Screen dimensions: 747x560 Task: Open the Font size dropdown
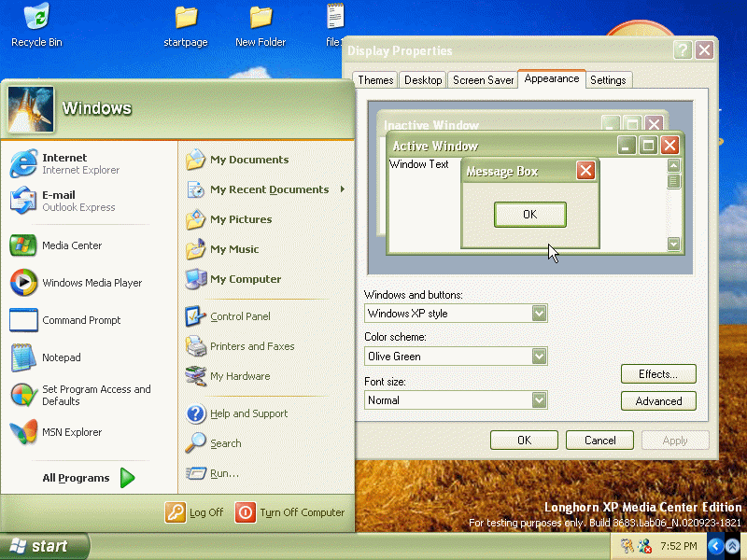(x=539, y=400)
